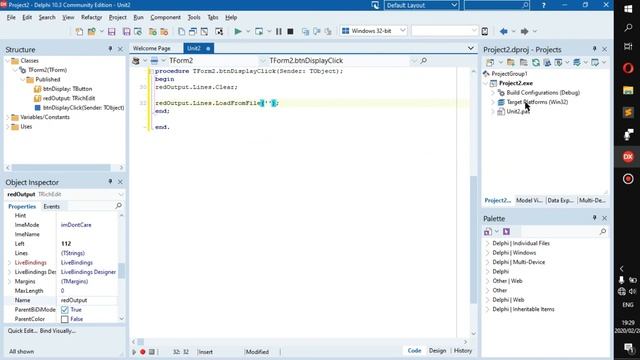The image size is (640, 360).
Task: Open the File menu
Action: point(11,18)
